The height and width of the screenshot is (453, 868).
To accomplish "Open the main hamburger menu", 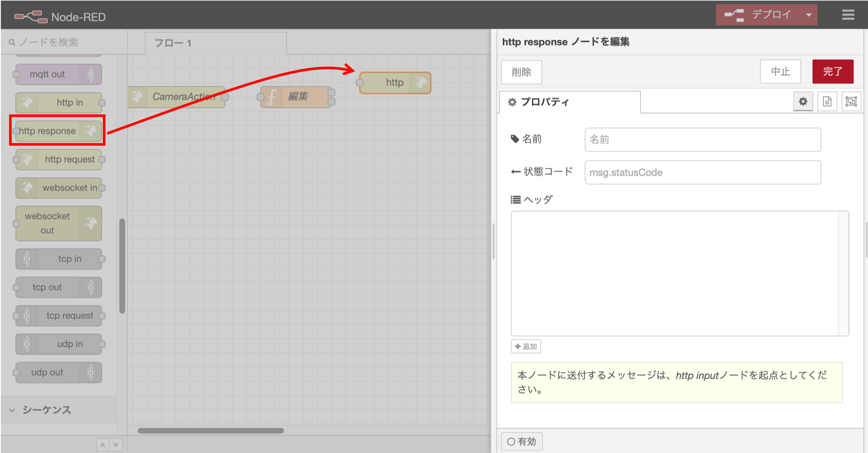I will [x=848, y=14].
